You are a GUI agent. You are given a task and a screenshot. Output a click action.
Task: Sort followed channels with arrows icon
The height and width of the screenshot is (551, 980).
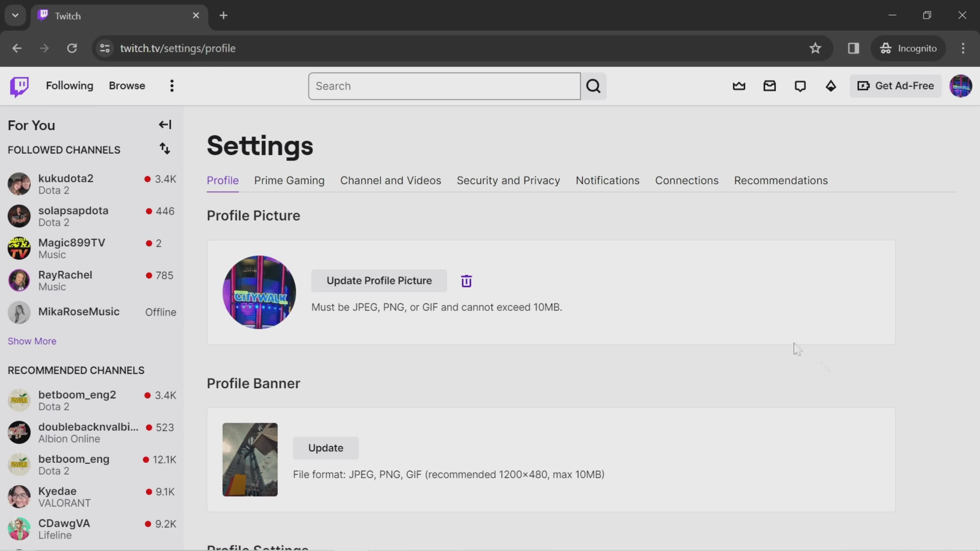(x=165, y=149)
